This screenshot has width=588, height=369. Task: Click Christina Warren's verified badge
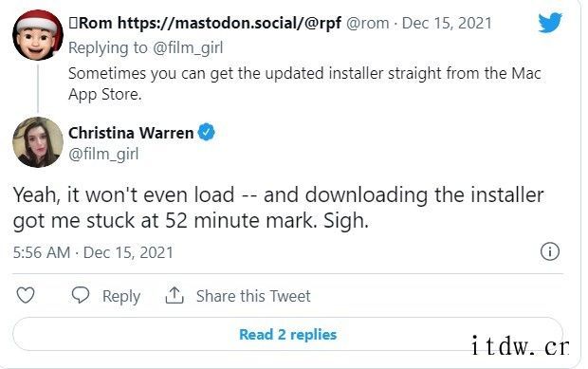click(x=206, y=132)
